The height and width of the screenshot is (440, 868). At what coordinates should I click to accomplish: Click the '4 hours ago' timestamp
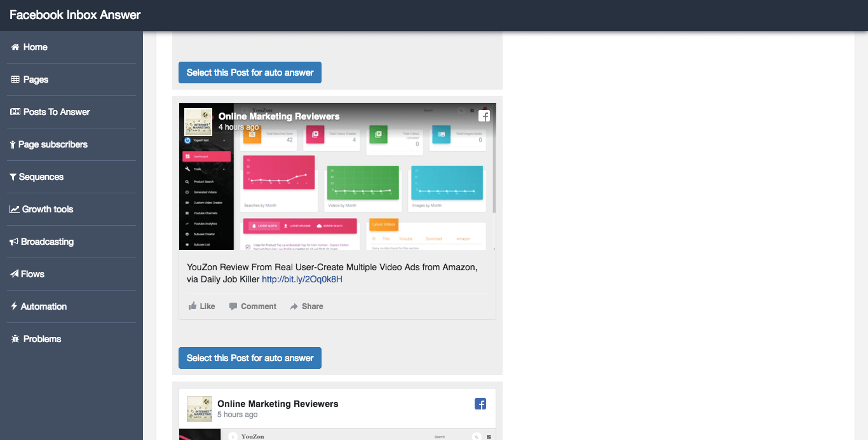coord(239,127)
